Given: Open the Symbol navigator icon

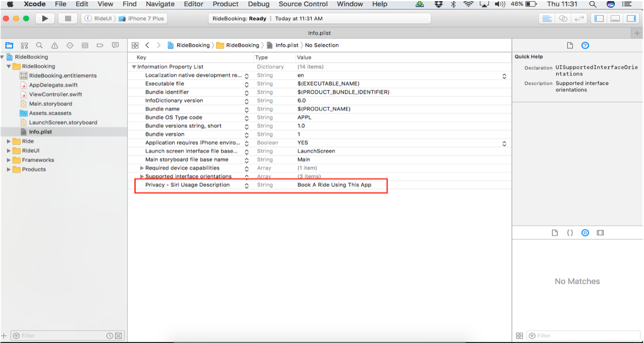Looking at the screenshot, I should tap(24, 45).
